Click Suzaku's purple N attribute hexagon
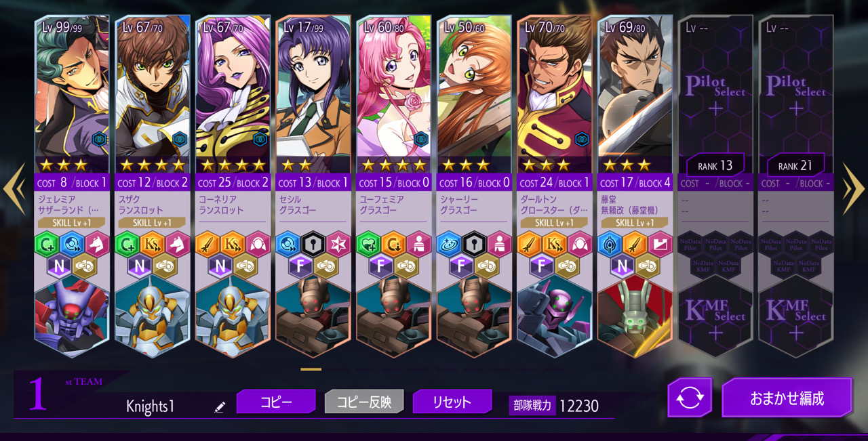The image size is (868, 441). (139, 266)
